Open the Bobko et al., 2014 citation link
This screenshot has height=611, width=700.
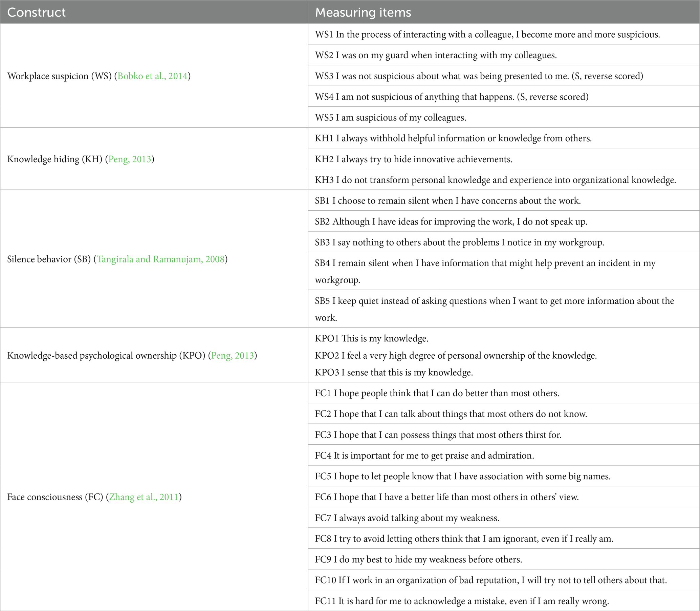tap(153, 76)
